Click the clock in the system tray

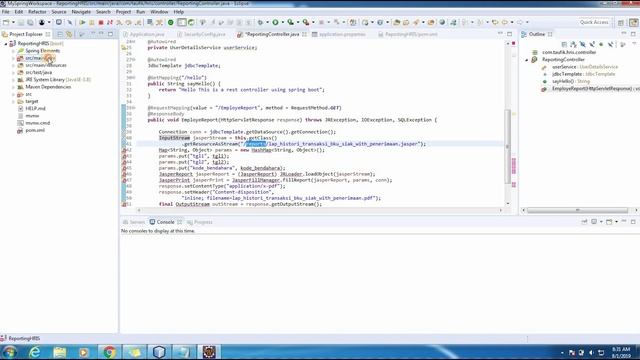[621, 353]
